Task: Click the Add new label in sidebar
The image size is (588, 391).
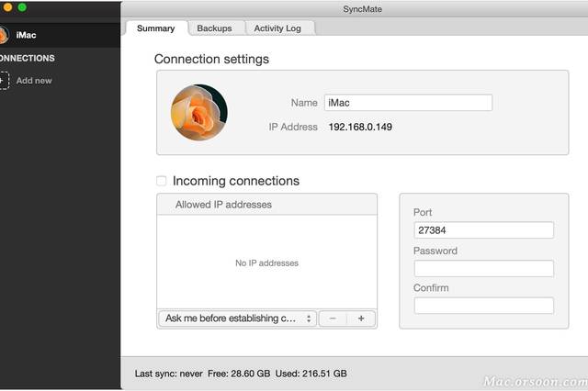Action: coord(34,81)
